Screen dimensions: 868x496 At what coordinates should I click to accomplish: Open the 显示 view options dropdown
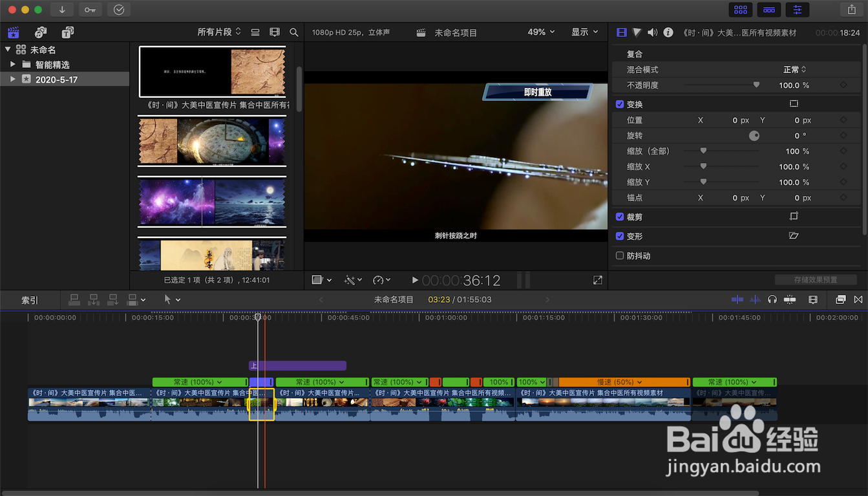click(x=584, y=32)
